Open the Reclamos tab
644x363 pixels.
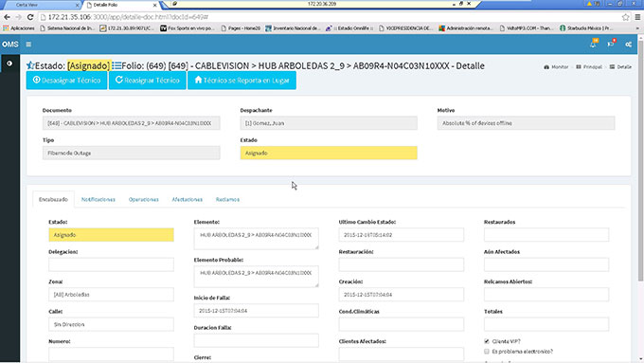[x=227, y=199]
